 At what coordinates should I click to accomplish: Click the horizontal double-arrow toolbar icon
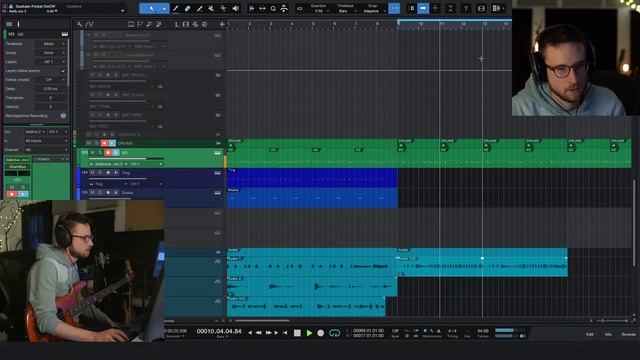pyautogui.click(x=262, y=9)
